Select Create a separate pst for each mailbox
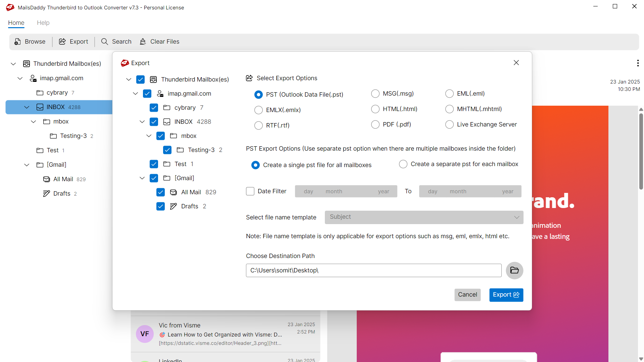 tap(403, 164)
